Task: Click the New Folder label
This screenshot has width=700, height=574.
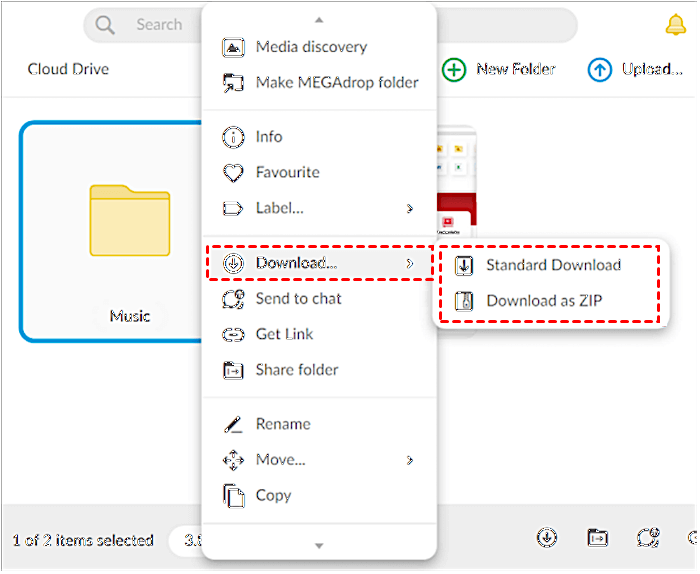Action: [x=516, y=69]
